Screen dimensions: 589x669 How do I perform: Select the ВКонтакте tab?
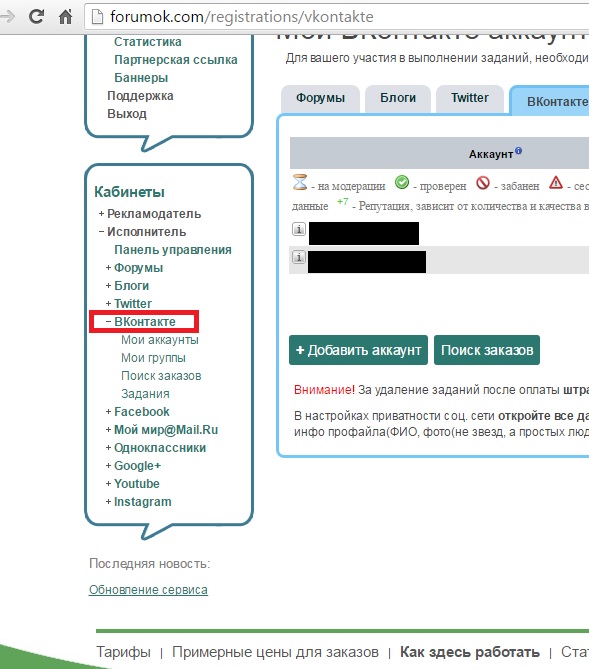coord(550,101)
